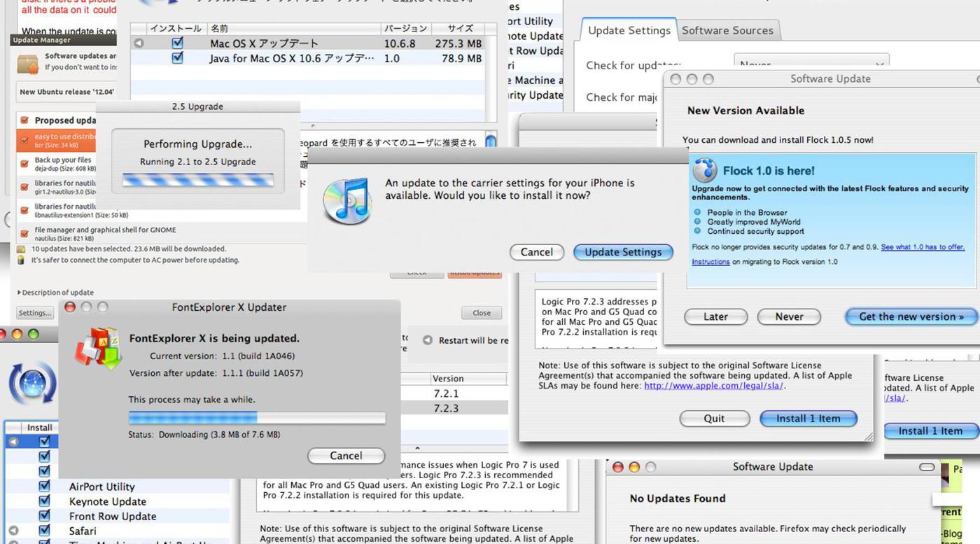Open the Instructions link for migrating to Flock
The width and height of the screenshot is (980, 544).
pos(710,262)
